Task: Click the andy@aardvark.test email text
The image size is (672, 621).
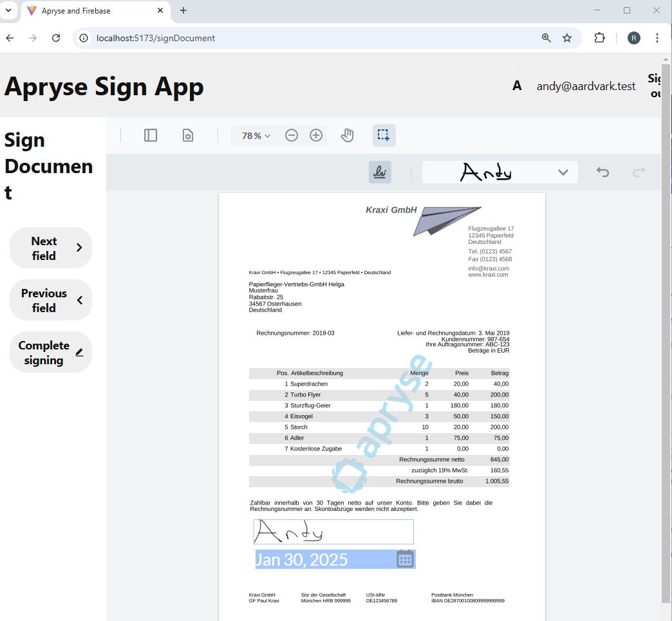Action: (x=586, y=86)
